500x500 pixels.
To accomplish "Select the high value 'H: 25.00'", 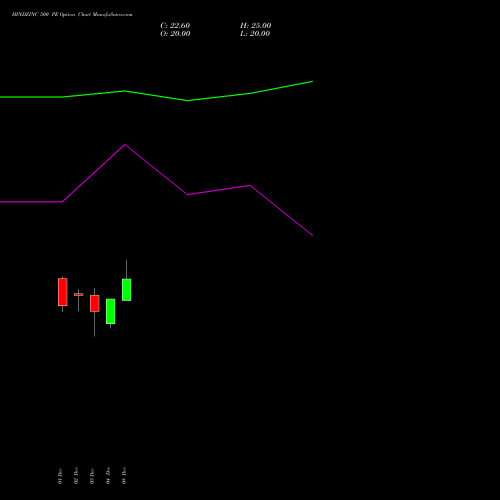I will tap(256, 26).
